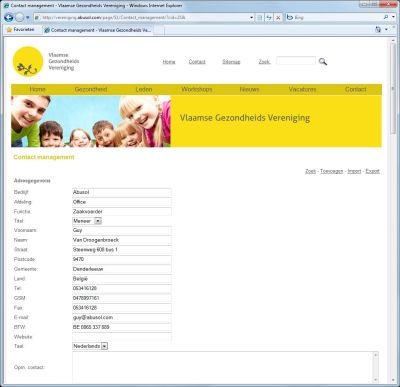Click the Export link
This screenshot has width=400, height=387.
click(x=372, y=171)
